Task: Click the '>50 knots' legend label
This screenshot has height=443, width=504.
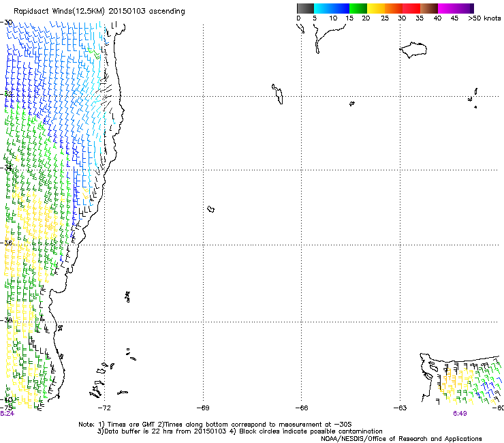Action: (484, 18)
